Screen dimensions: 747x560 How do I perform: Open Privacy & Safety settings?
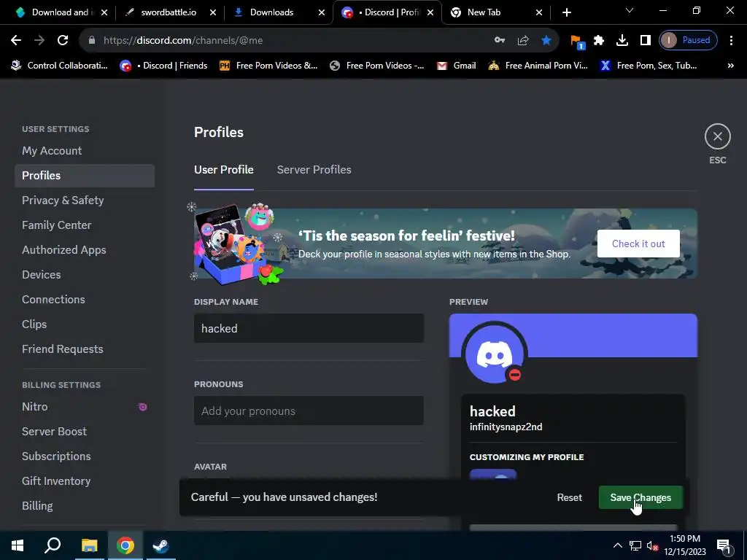[85, 201]
